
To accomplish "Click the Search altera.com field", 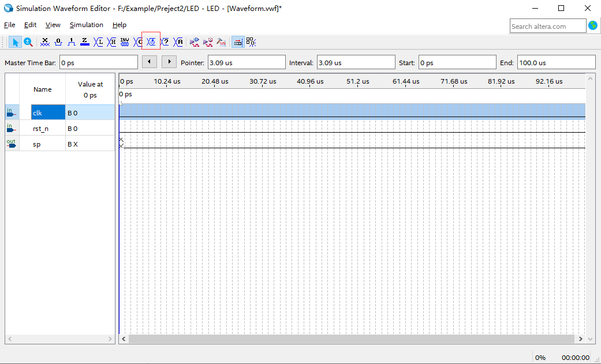I will pos(548,26).
